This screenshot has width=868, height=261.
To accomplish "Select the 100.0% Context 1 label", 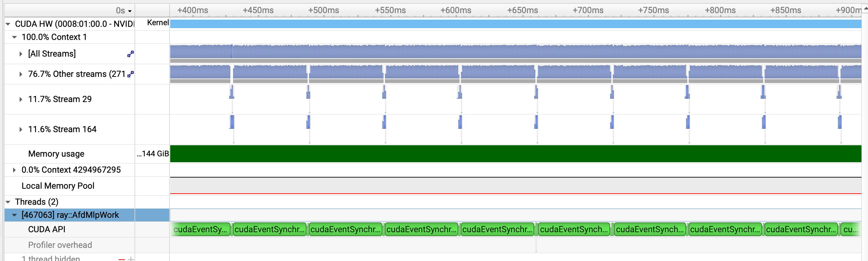I will (54, 37).
